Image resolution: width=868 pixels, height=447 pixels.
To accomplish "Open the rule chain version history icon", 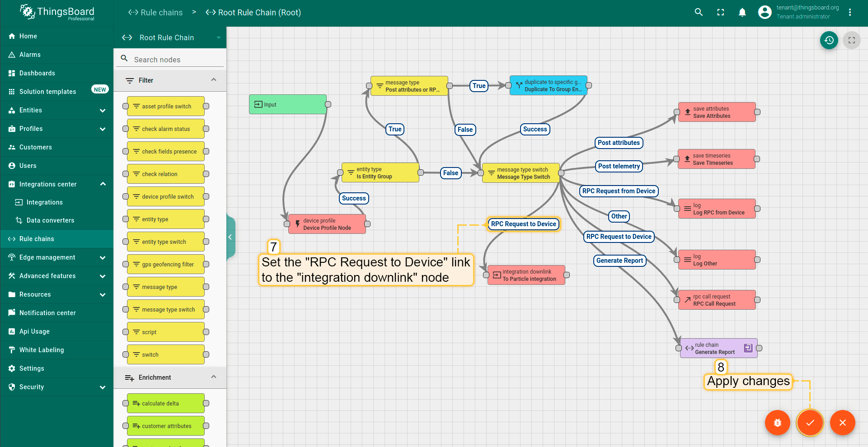I will click(829, 40).
